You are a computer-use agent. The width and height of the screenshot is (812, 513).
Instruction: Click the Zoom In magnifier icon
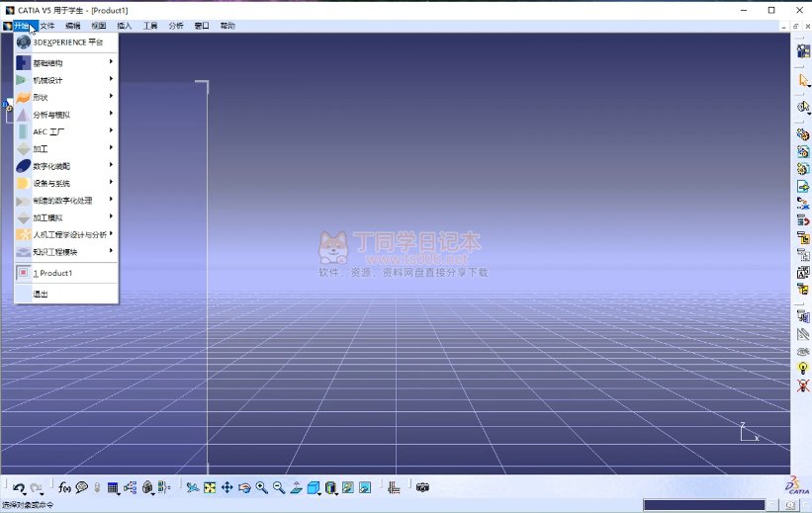(x=262, y=487)
